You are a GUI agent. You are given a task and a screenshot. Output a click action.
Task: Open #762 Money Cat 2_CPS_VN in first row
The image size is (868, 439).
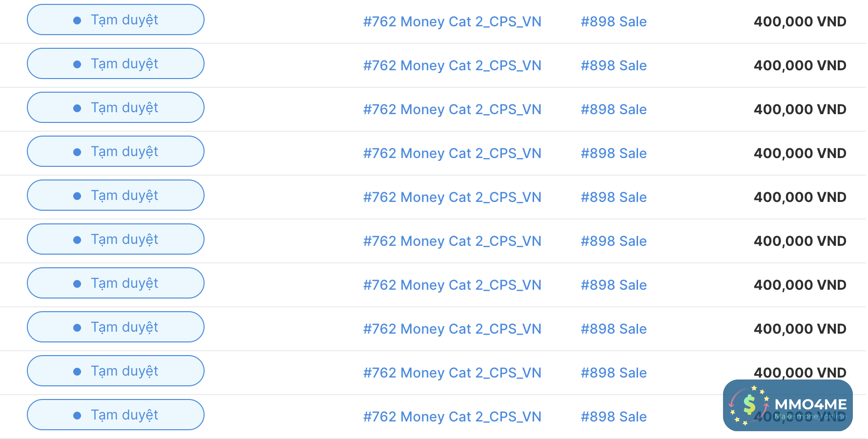pos(452,22)
